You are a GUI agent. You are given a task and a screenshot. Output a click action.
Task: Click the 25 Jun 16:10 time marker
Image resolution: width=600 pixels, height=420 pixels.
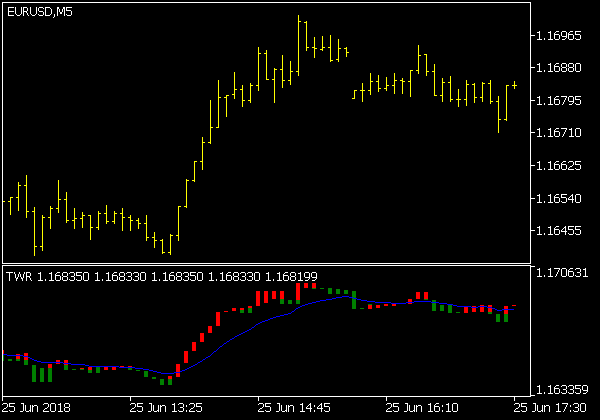[x=423, y=408]
